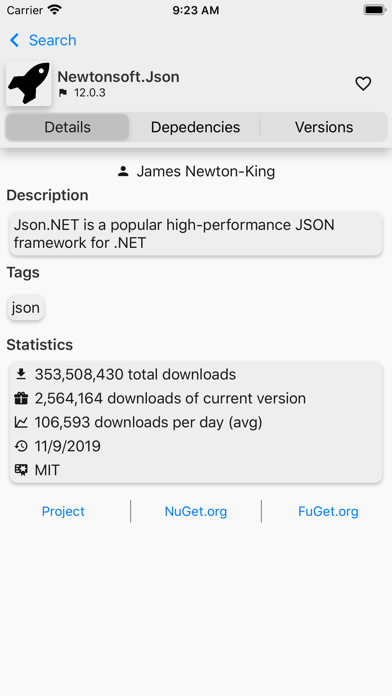Screen dimensions: 392x696
Task: Tap the heart favorite icon
Action: 363,83
